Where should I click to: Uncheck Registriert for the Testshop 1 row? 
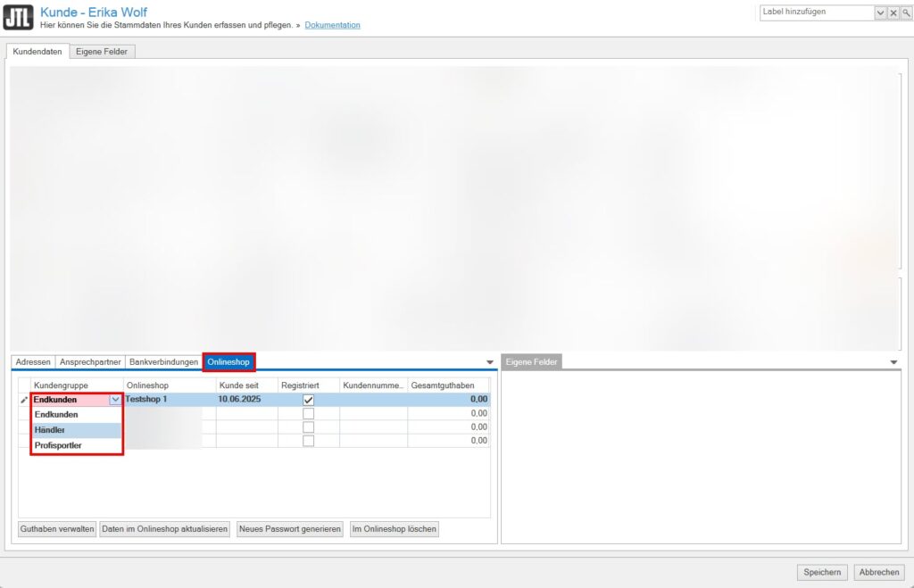308,400
